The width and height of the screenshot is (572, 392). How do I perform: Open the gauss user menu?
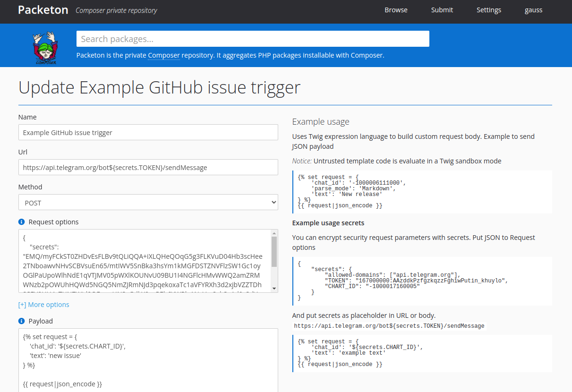click(x=533, y=10)
